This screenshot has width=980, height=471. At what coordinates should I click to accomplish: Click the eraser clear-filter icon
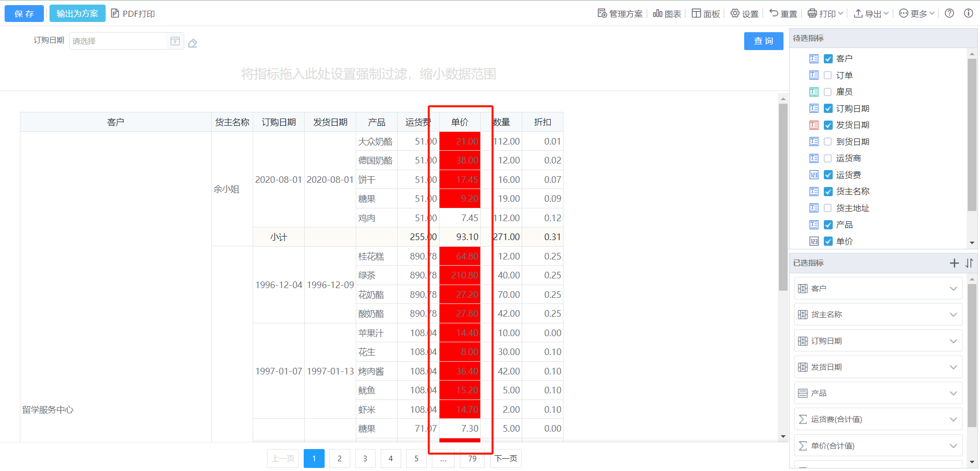(192, 43)
